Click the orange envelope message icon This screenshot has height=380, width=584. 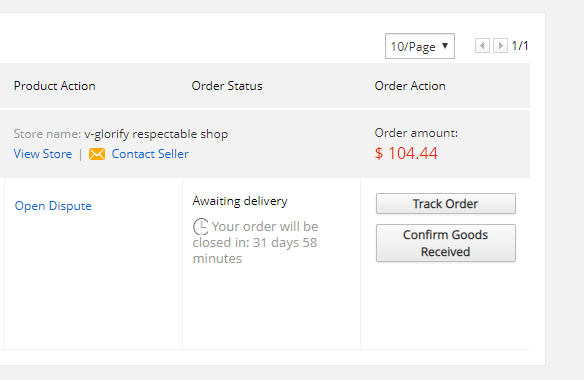(x=97, y=154)
